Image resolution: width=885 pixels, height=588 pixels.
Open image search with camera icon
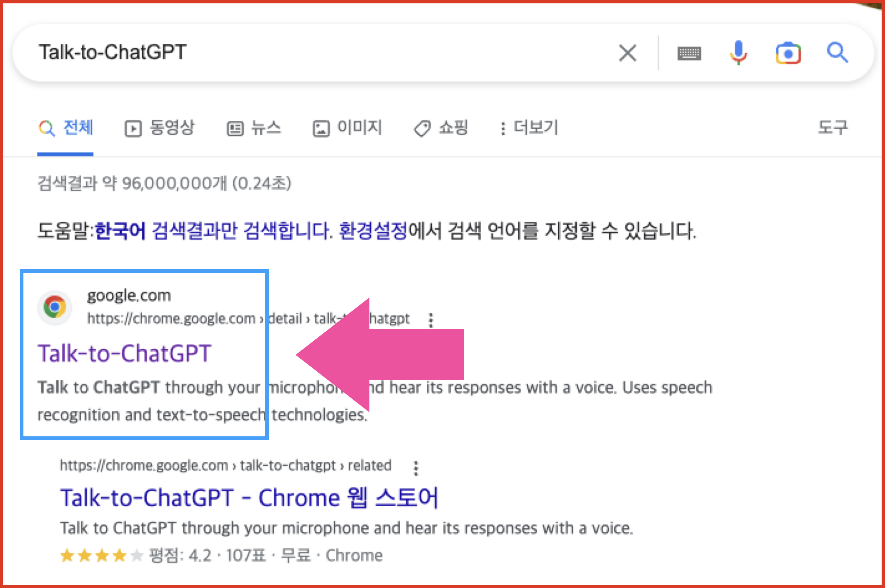pyautogui.click(x=788, y=53)
